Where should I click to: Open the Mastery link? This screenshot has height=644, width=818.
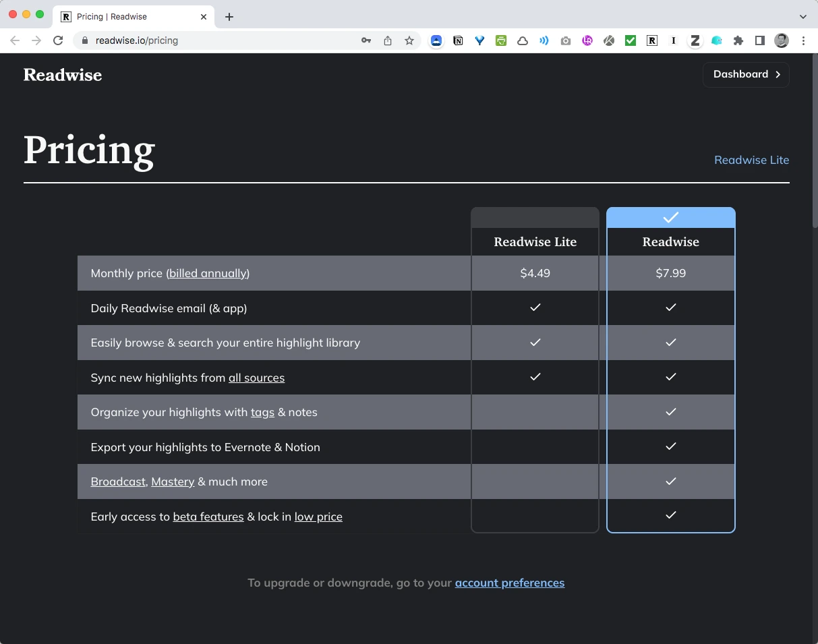coord(173,481)
